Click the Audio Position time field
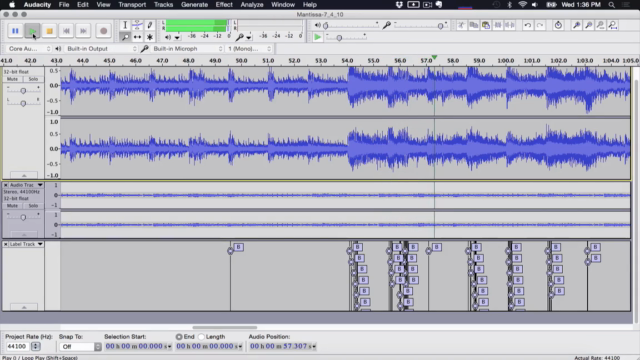Viewport: 640px width, 360px height. pos(283,347)
